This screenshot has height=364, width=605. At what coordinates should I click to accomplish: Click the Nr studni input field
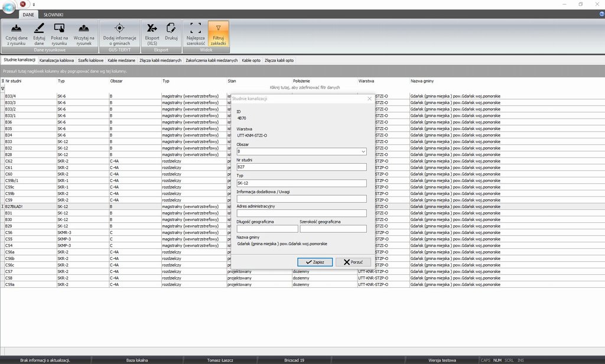point(301,167)
